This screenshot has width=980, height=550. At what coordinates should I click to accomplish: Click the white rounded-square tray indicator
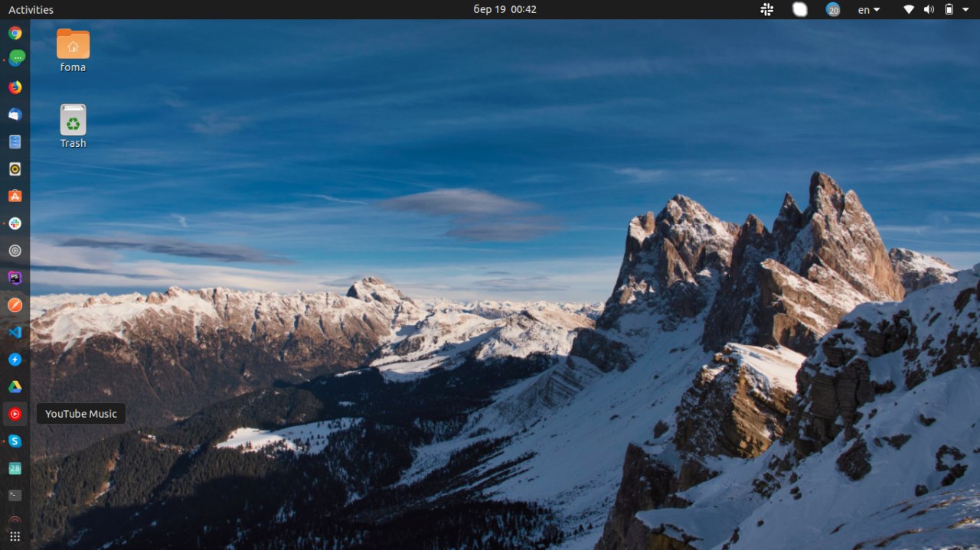click(799, 9)
